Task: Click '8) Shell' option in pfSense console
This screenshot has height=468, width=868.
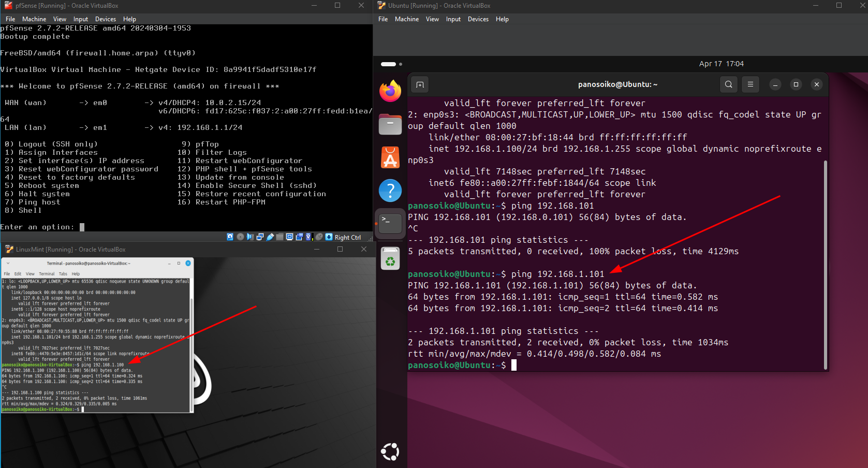Action: coord(23,210)
